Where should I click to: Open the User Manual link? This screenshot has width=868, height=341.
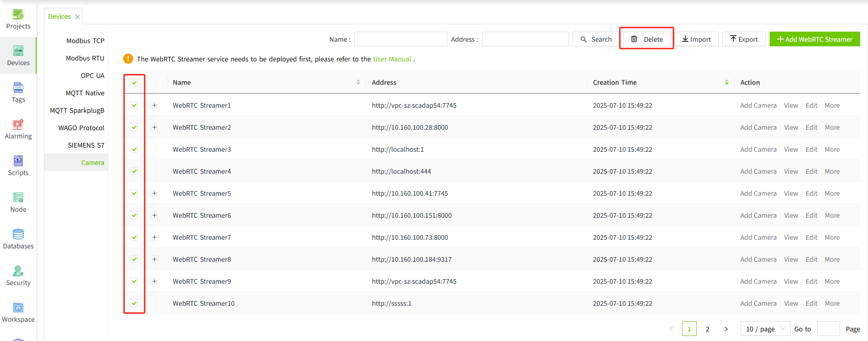point(392,59)
